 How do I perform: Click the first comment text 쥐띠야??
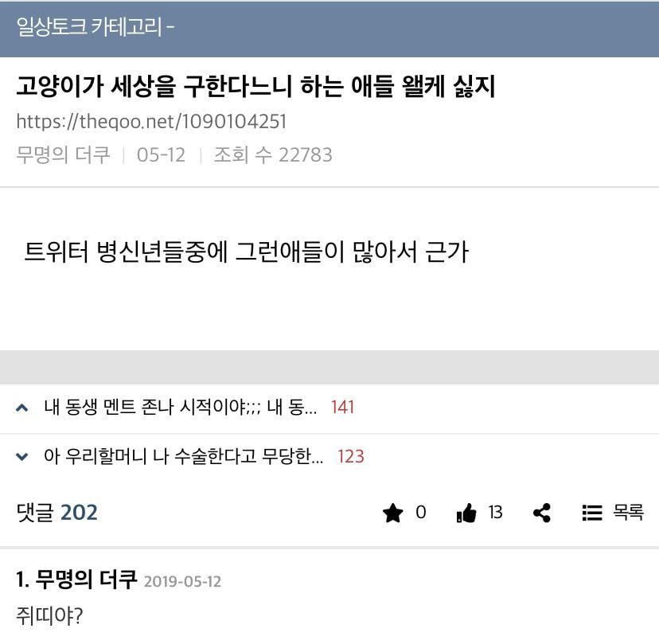click(x=49, y=616)
